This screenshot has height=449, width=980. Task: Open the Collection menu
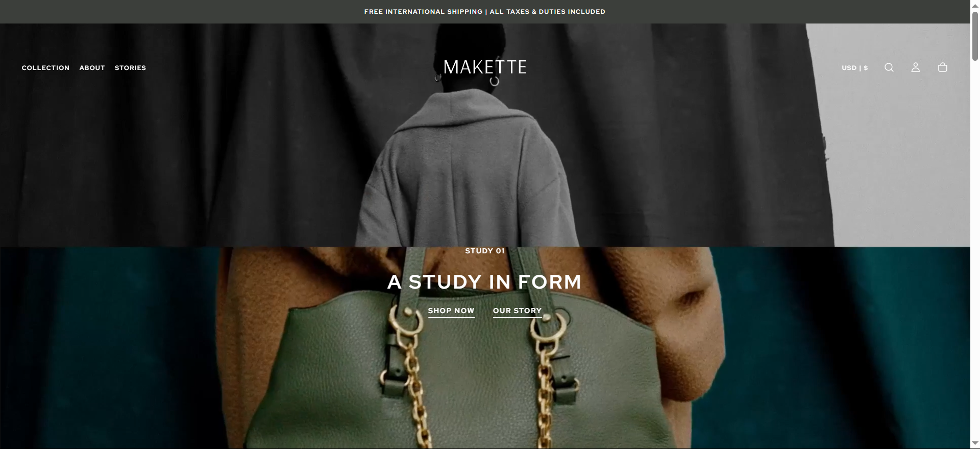pos(45,67)
